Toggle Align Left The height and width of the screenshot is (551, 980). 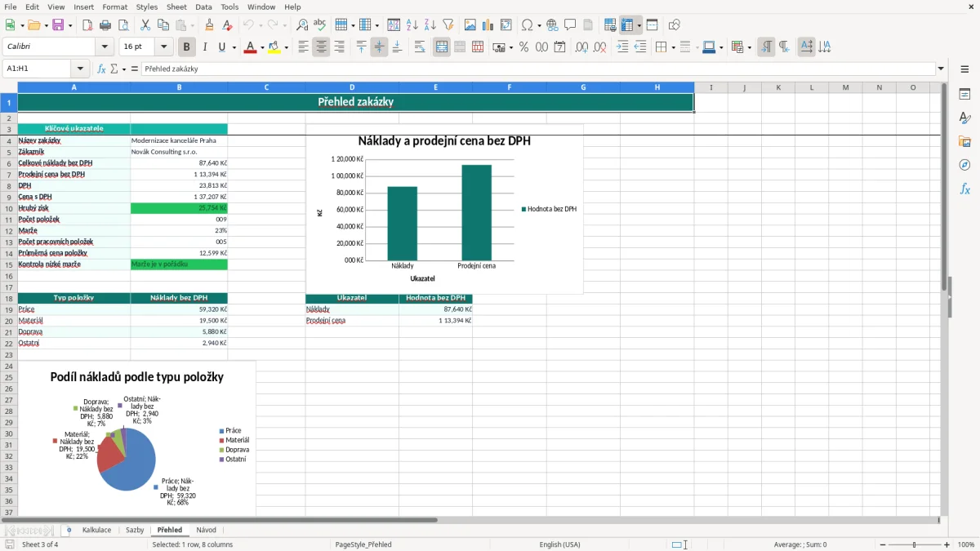point(303,47)
